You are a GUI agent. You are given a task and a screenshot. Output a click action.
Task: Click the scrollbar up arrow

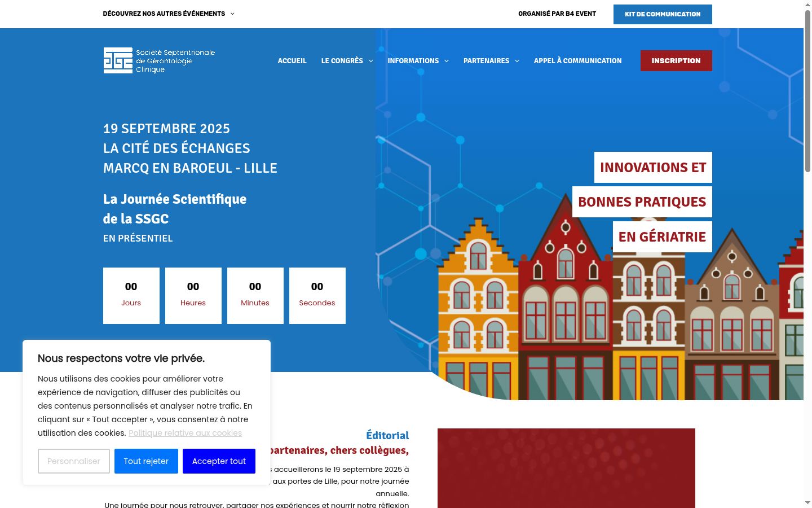[x=807, y=5]
